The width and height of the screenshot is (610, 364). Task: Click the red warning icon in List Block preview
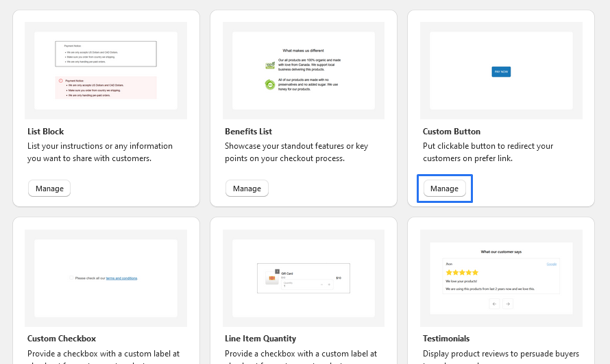tap(60, 81)
